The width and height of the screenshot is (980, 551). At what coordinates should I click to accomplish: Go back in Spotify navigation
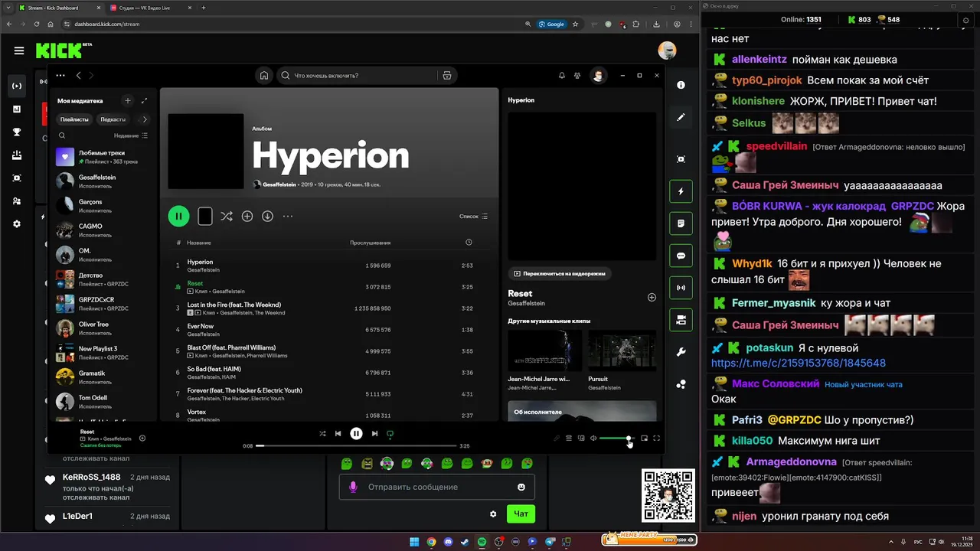(78, 75)
